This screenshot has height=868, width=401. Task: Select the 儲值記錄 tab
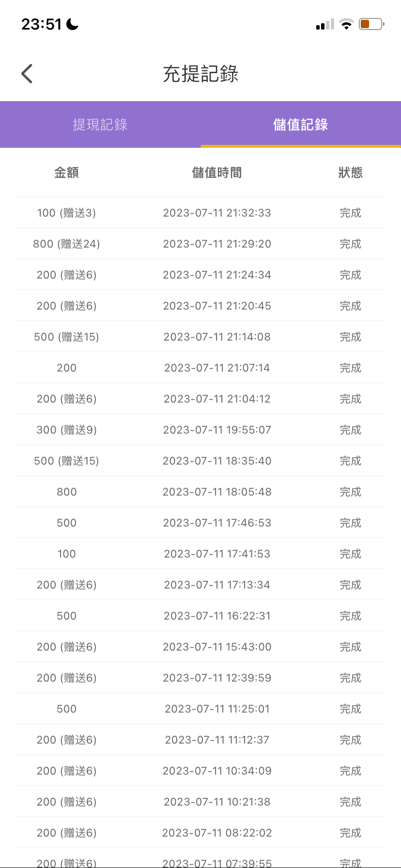[300, 124]
